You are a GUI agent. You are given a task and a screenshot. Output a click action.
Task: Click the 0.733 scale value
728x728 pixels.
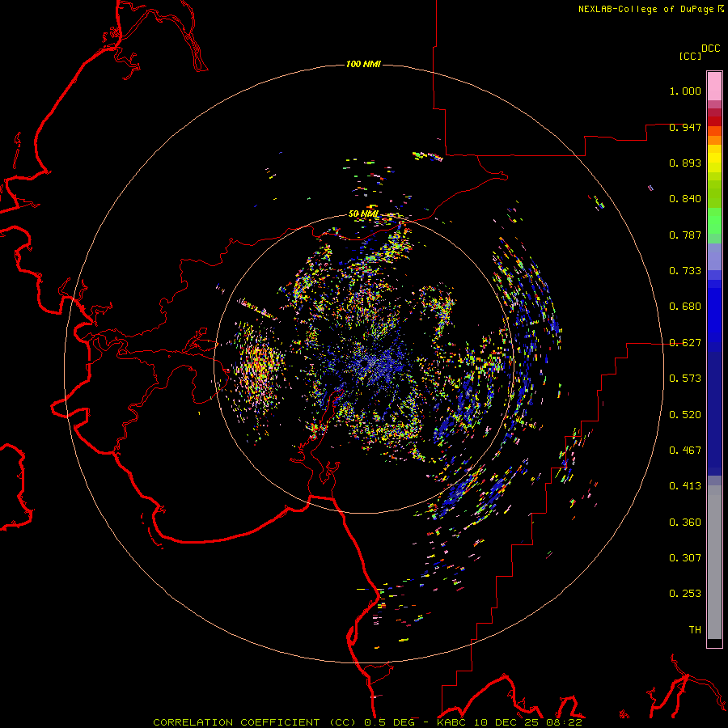(x=685, y=271)
